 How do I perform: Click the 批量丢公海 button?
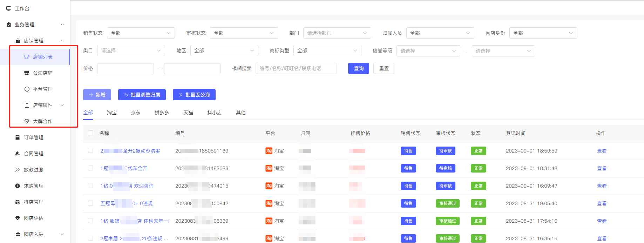pyautogui.click(x=194, y=95)
